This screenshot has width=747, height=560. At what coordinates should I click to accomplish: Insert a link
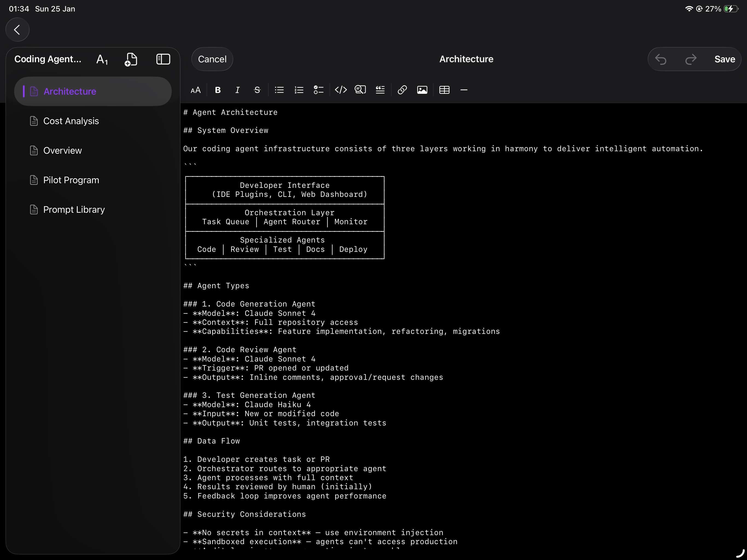[402, 90]
